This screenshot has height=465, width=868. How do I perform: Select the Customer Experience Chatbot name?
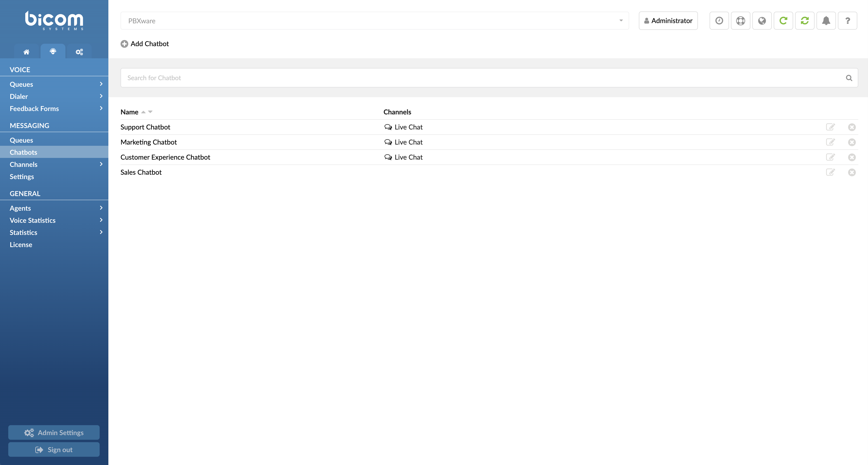165,157
